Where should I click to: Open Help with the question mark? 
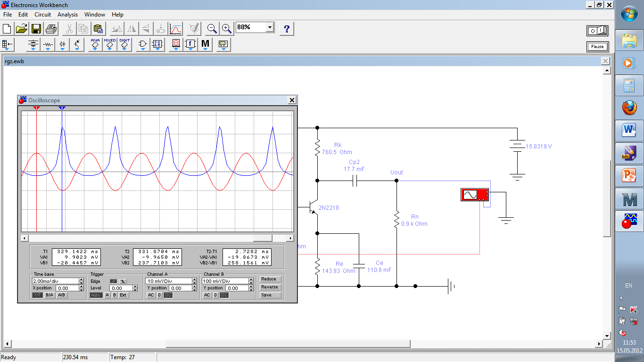(287, 29)
